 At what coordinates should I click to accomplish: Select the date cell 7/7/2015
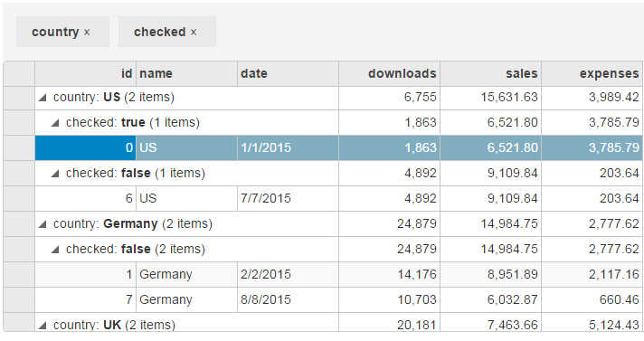coord(289,199)
